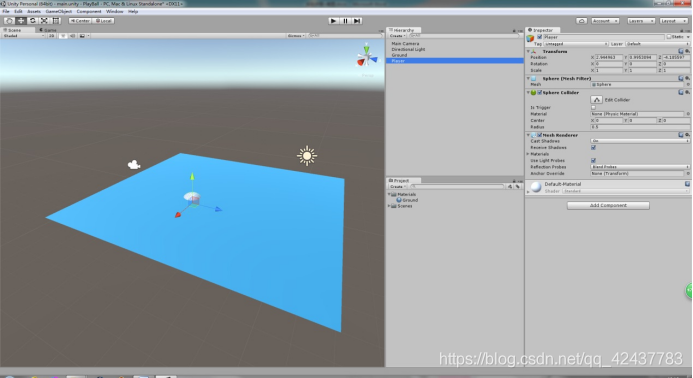Open the Cast Shadows dropdown
Screen dimensions: 693x378
coord(640,141)
